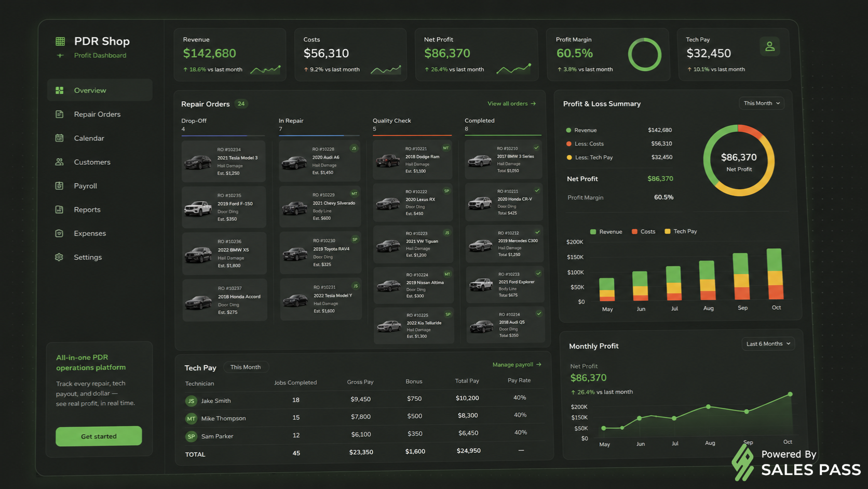Viewport: 868px width, 489px height.
Task: Open RO #10234 Tesla Model 3 card
Action: [223, 161]
